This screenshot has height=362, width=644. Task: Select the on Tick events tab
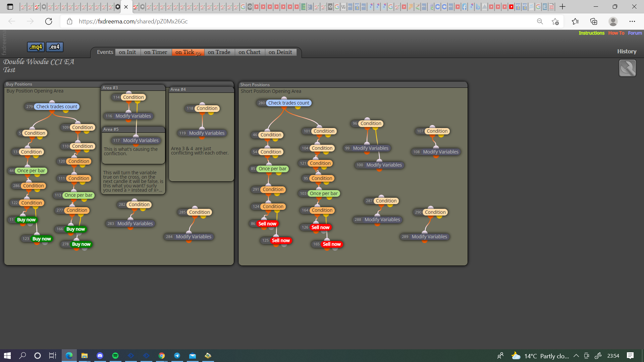pos(188,52)
